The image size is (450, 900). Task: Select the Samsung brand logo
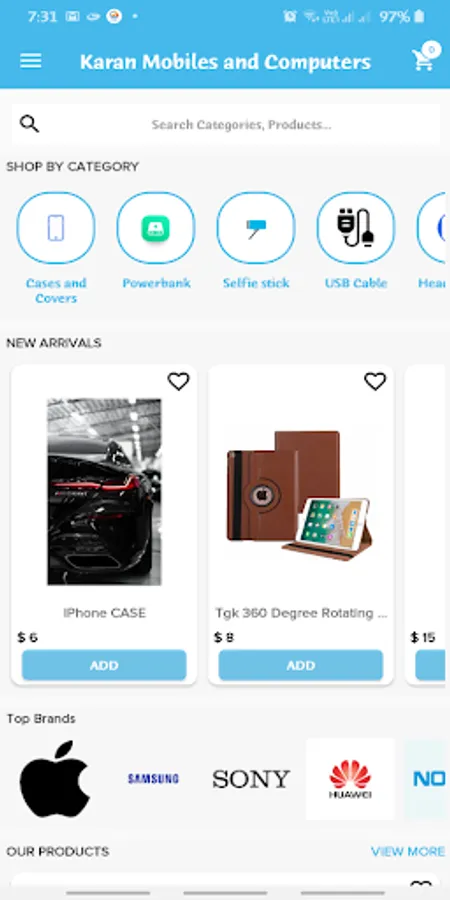coord(153,779)
